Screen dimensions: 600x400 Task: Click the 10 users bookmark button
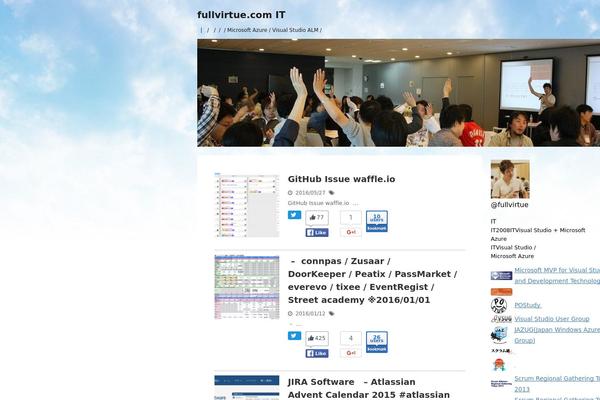point(377,221)
